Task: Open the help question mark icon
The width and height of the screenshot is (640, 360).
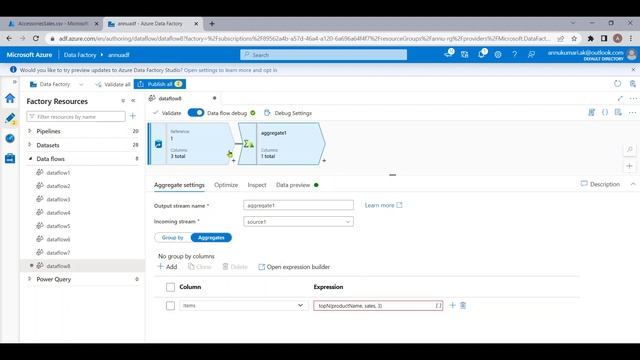Action: [x=515, y=54]
